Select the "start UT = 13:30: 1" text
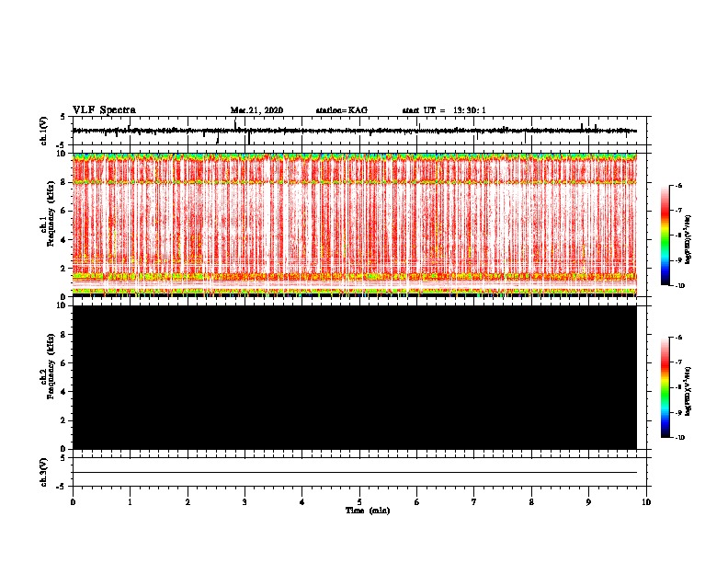The height and width of the screenshot is (563, 728). pyautogui.click(x=444, y=110)
